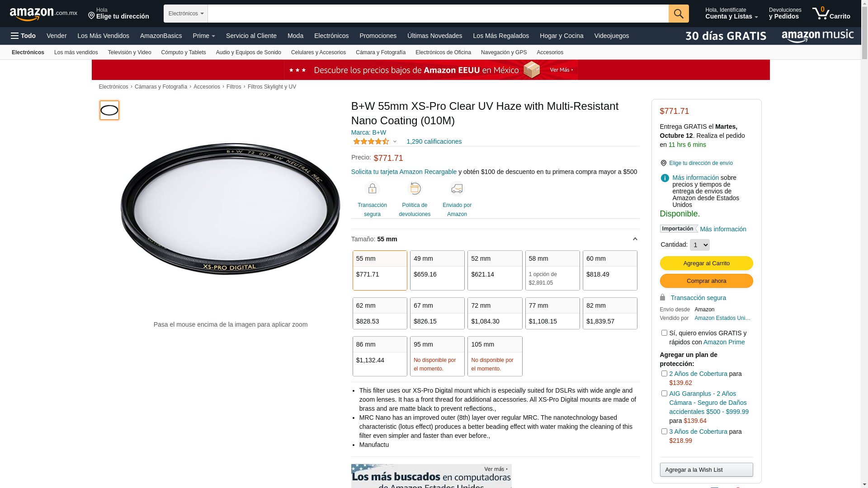
Task: Open the Cantidad quantity dropdown
Action: tap(699, 245)
